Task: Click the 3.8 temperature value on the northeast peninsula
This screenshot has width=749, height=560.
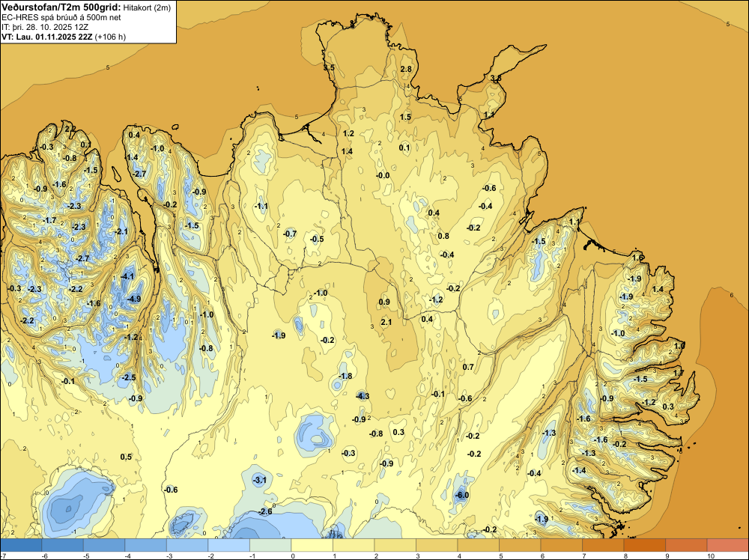Action: pos(496,78)
